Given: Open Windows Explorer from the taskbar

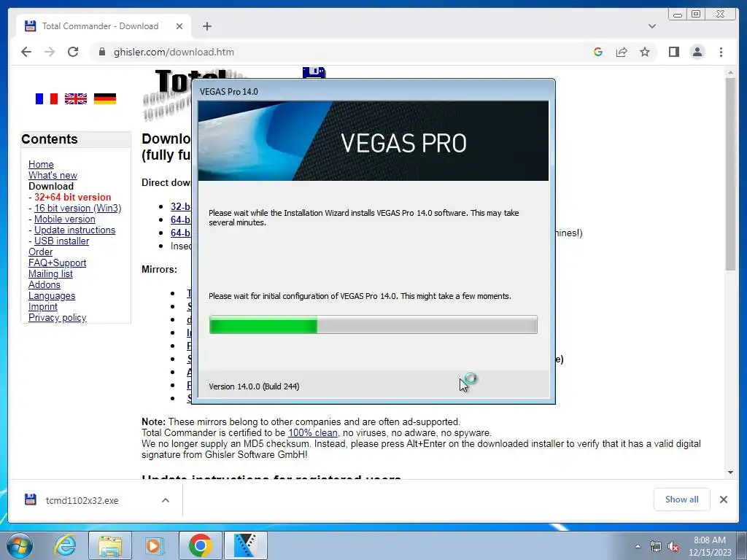Looking at the screenshot, I should (x=110, y=545).
